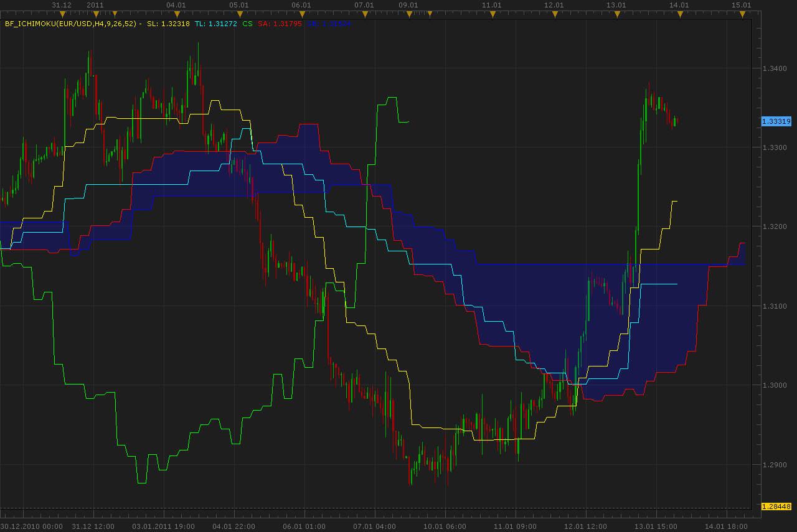The width and height of the screenshot is (797, 532).
Task: Click the 1.3000 price axis label
Action: tap(775, 385)
